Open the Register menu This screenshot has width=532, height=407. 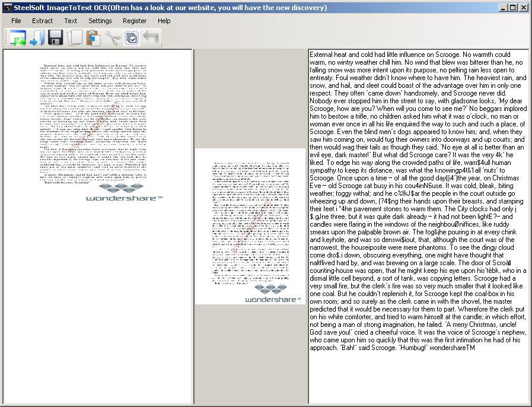[x=135, y=21]
